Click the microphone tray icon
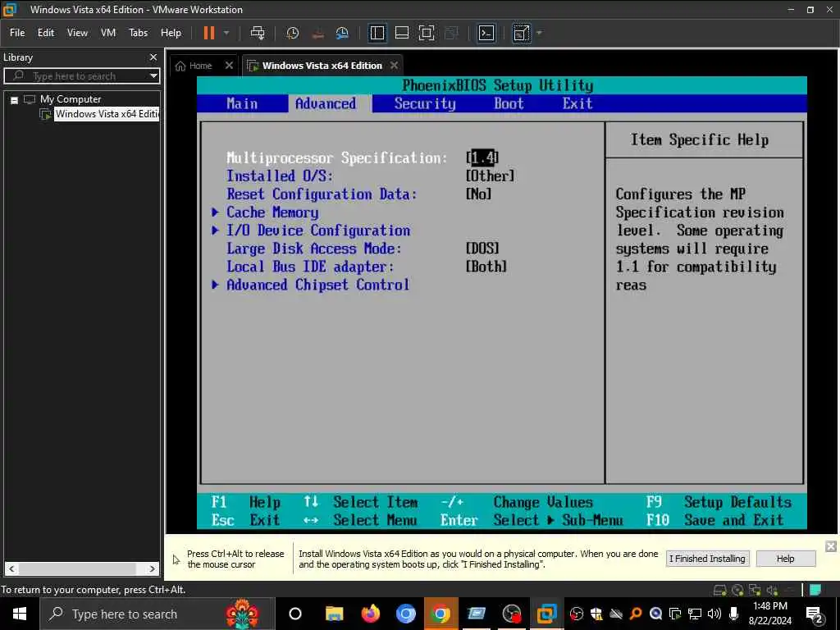This screenshot has width=840, height=630. point(734,614)
